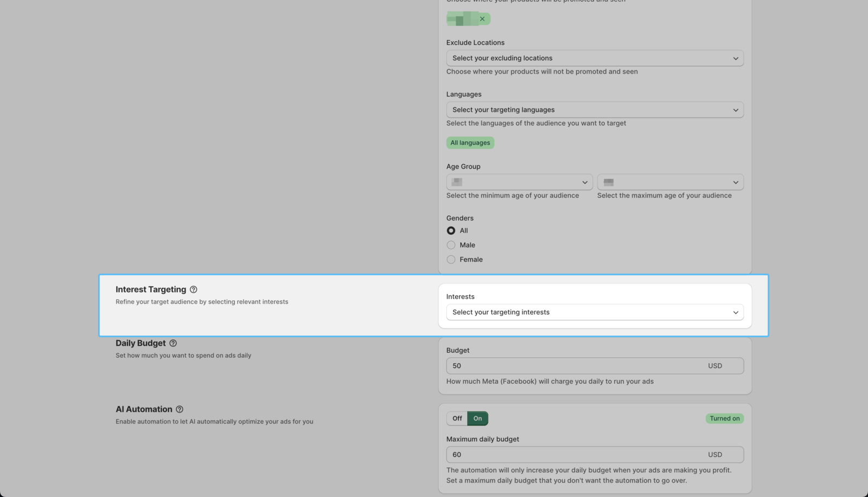868x497 pixels.
Task: Click the All languages tag
Action: (470, 143)
